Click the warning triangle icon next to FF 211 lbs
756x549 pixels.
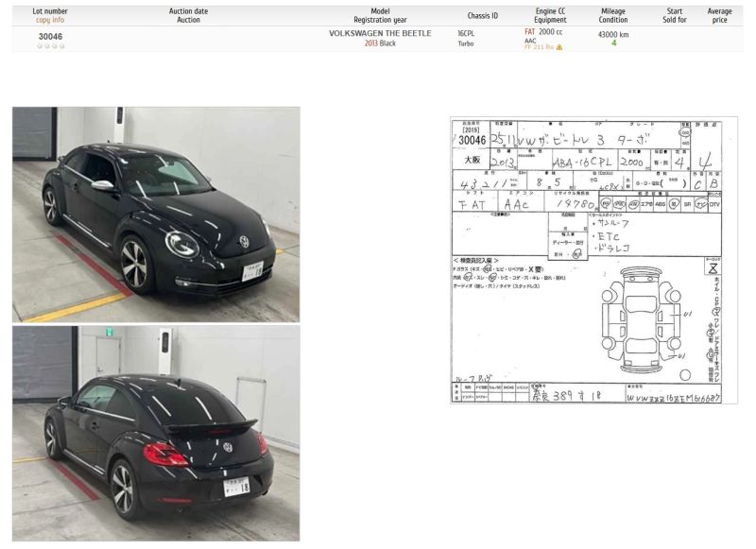559,47
